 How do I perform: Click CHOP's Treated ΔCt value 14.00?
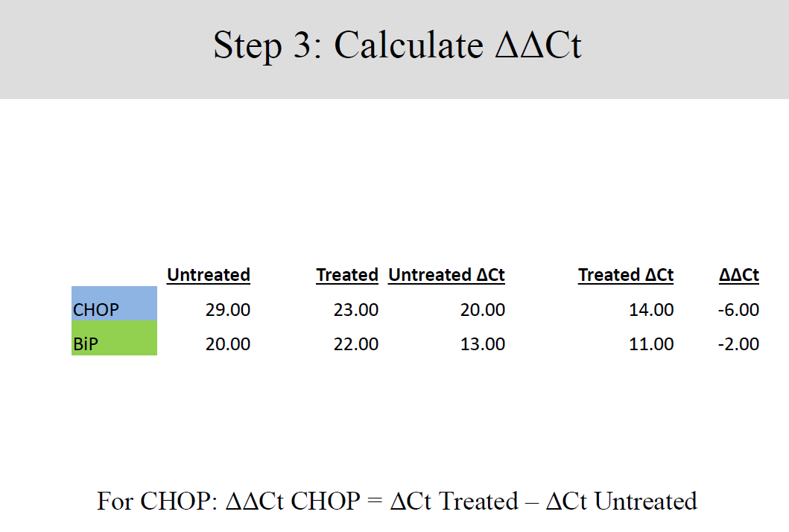click(651, 310)
